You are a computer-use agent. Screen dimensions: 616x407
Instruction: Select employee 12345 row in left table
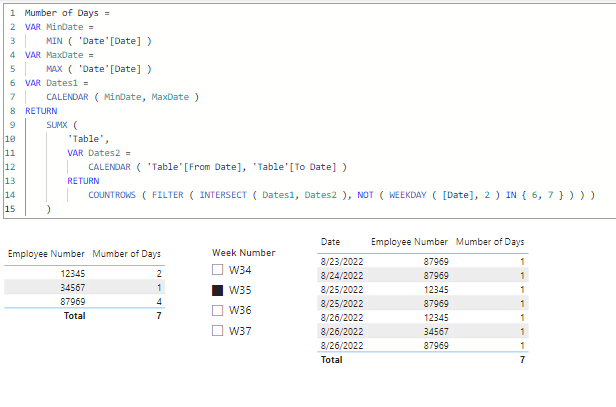coord(84,273)
